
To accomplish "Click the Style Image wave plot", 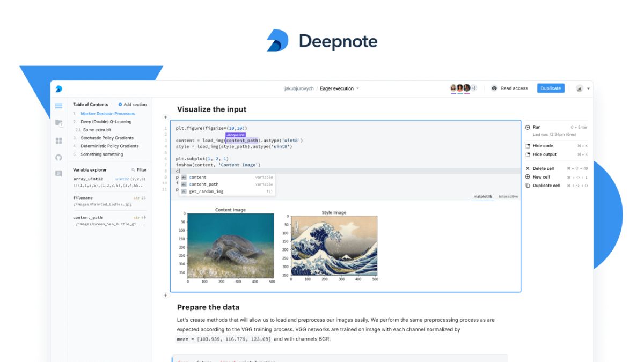I will (x=334, y=246).
